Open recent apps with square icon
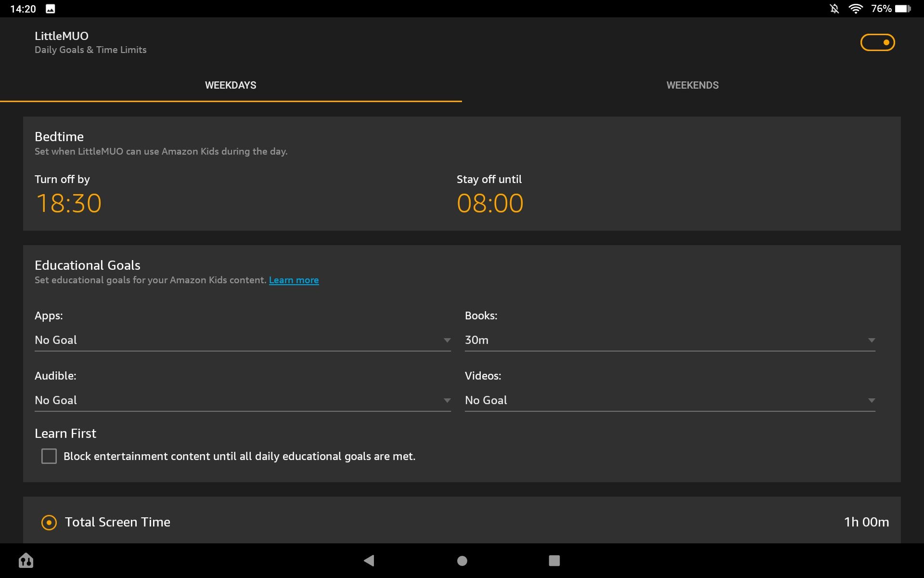Image resolution: width=924 pixels, height=578 pixels. click(554, 561)
